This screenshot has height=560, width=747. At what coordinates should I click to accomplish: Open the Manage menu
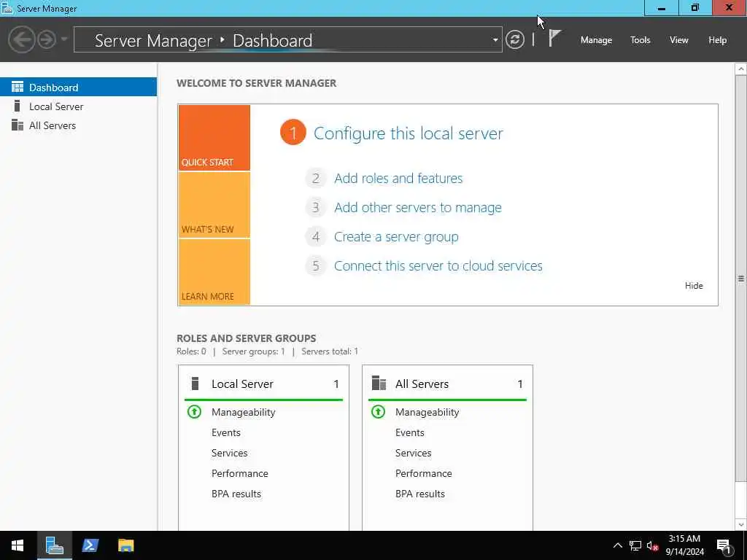(x=596, y=40)
